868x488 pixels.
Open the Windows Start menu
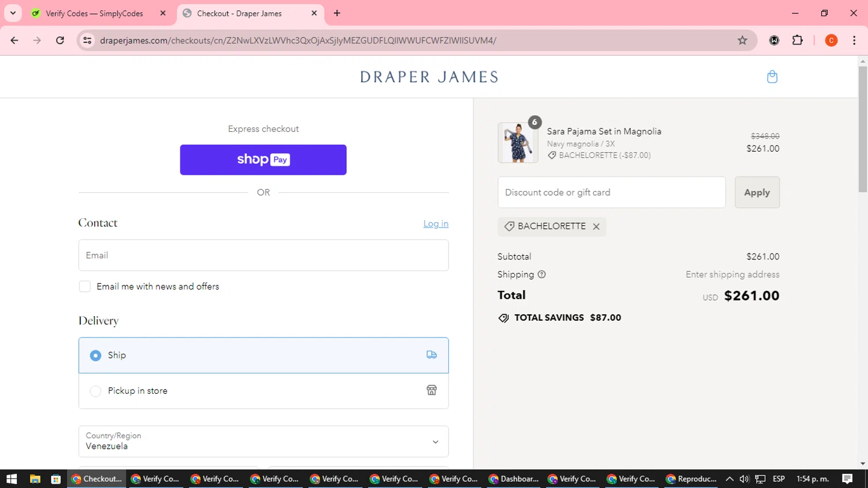[x=12, y=479]
